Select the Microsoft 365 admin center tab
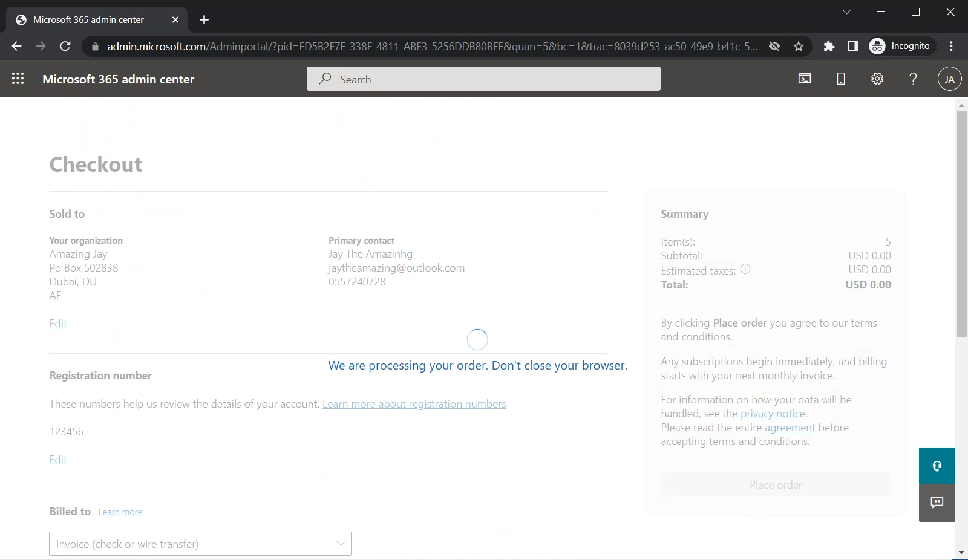 88,20
